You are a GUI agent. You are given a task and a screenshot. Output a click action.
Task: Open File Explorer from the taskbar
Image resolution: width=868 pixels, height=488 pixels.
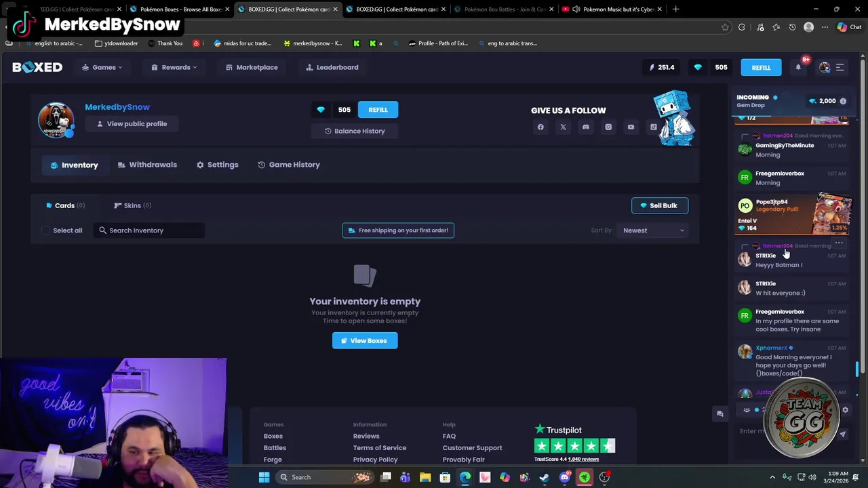(x=425, y=477)
